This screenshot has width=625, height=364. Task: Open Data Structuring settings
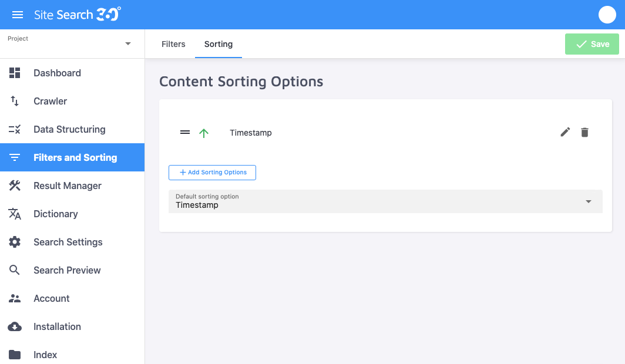coord(69,129)
